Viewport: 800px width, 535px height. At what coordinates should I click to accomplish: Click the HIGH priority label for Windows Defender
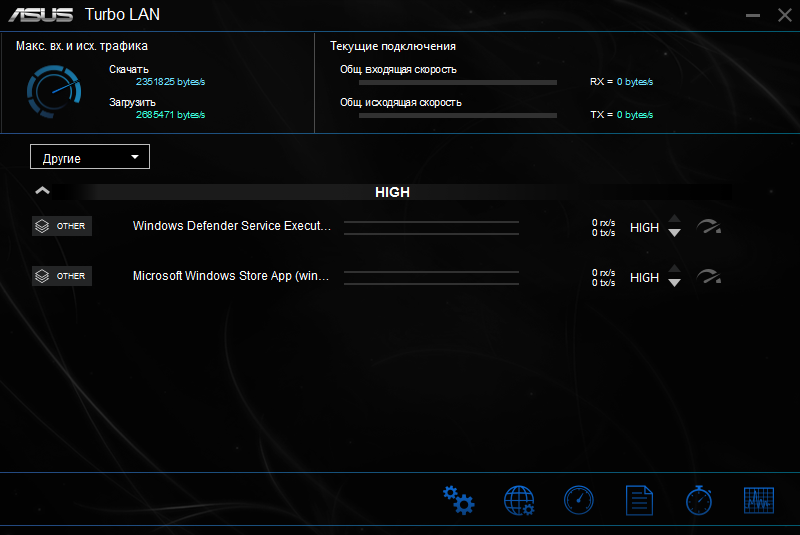(644, 227)
